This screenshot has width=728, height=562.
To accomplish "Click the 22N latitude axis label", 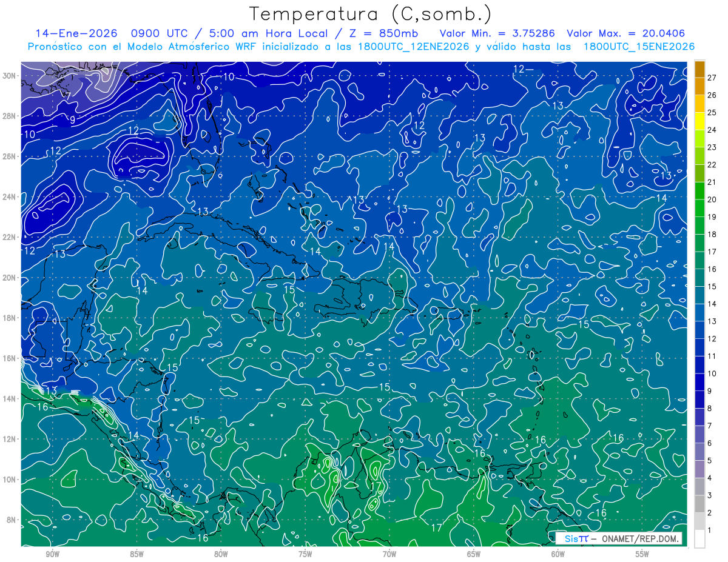I will coord(10,237).
